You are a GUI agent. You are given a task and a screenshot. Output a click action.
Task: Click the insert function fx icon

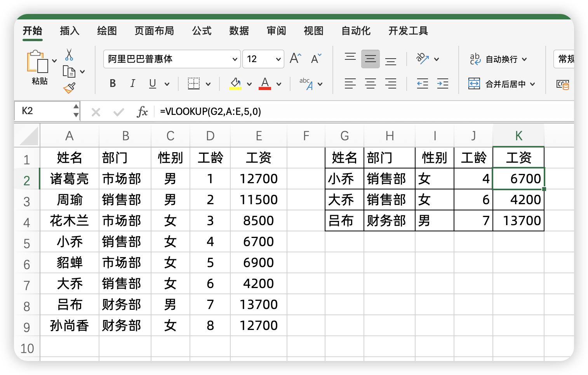[x=142, y=112]
